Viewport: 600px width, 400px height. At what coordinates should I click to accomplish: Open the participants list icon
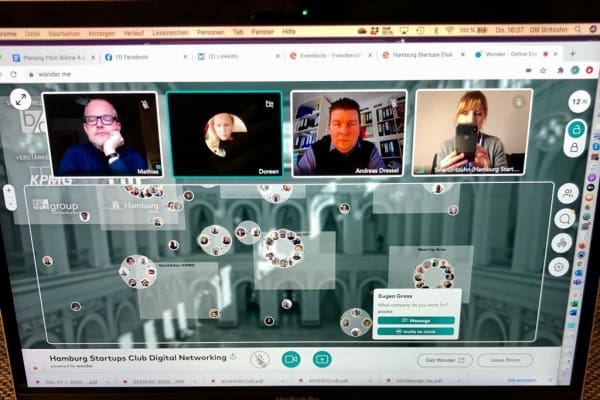click(x=568, y=193)
